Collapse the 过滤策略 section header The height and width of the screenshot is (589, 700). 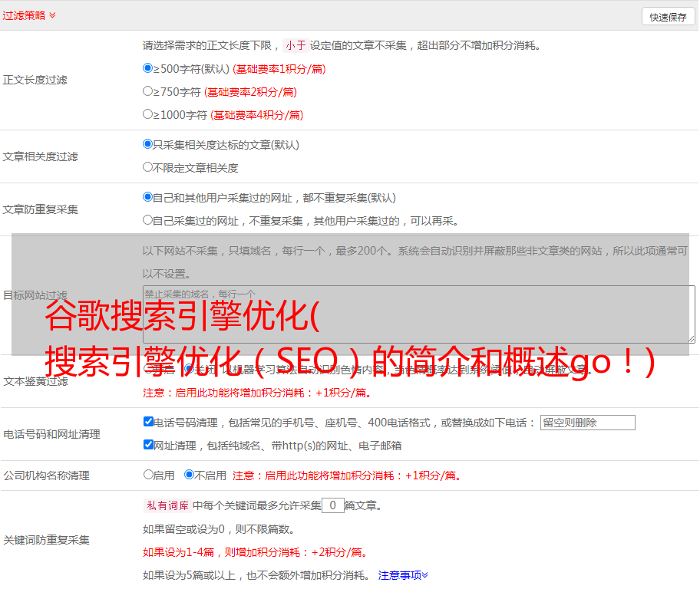coord(29,15)
